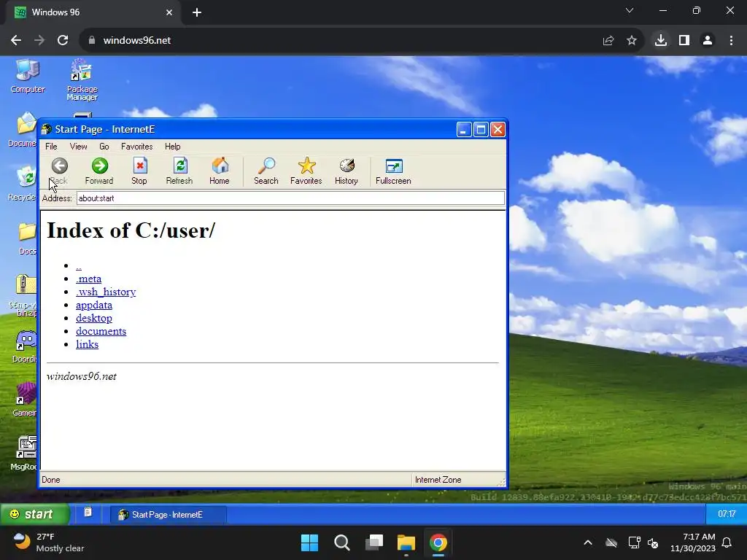Image resolution: width=747 pixels, height=560 pixels.
Task: Open Windows Start menu on host taskbar
Action: pyautogui.click(x=309, y=542)
